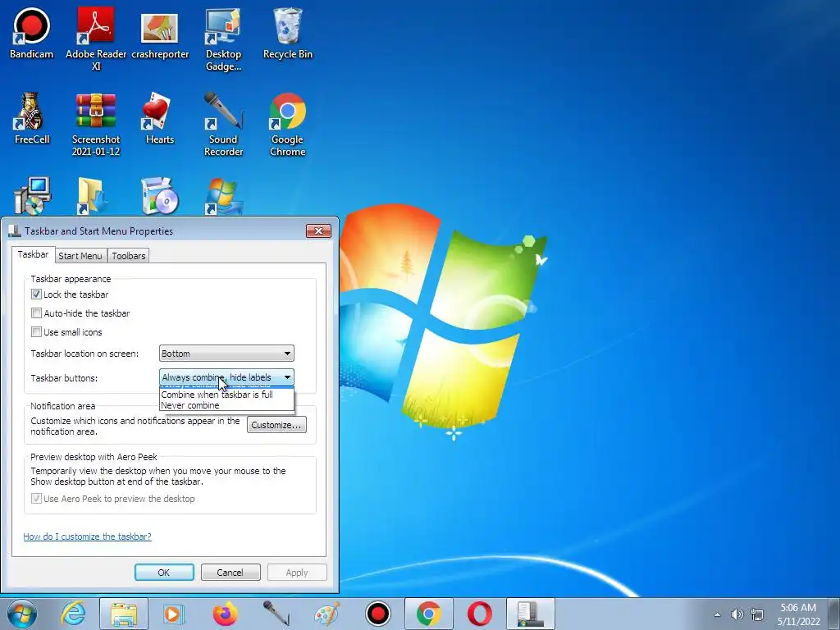Screen dimensions: 840x630
Task: Launch Firefox from the taskbar
Action: coord(225,614)
